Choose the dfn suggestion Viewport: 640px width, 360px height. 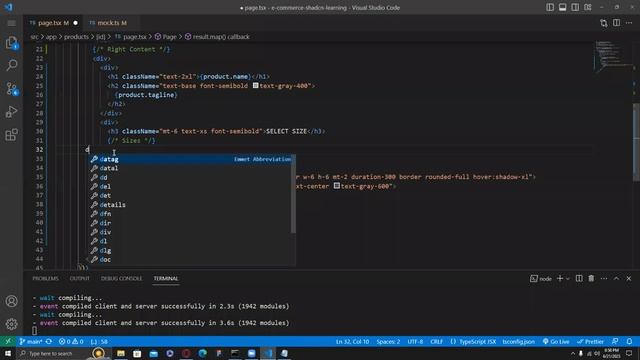191,214
